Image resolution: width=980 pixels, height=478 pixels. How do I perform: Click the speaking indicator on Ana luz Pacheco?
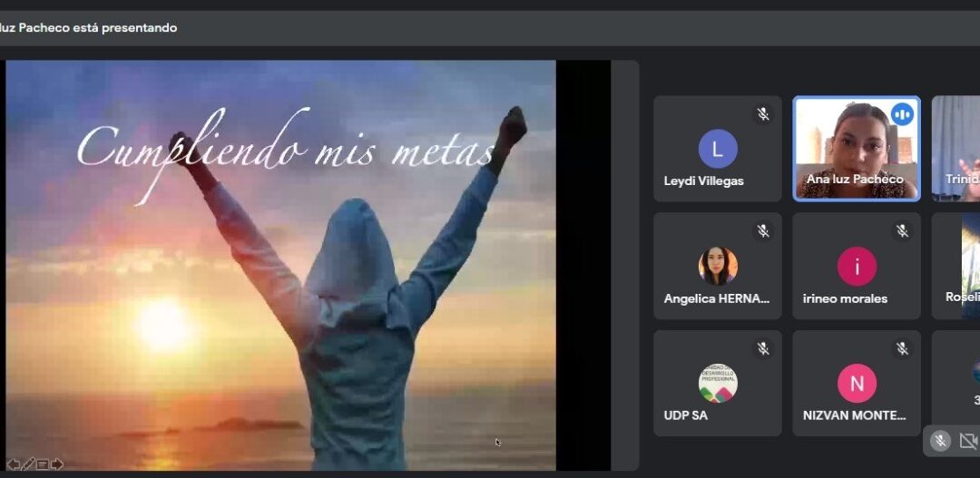pyautogui.click(x=901, y=114)
